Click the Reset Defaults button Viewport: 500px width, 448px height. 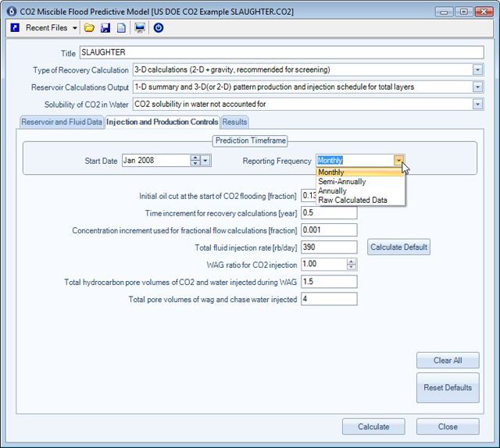pos(448,388)
